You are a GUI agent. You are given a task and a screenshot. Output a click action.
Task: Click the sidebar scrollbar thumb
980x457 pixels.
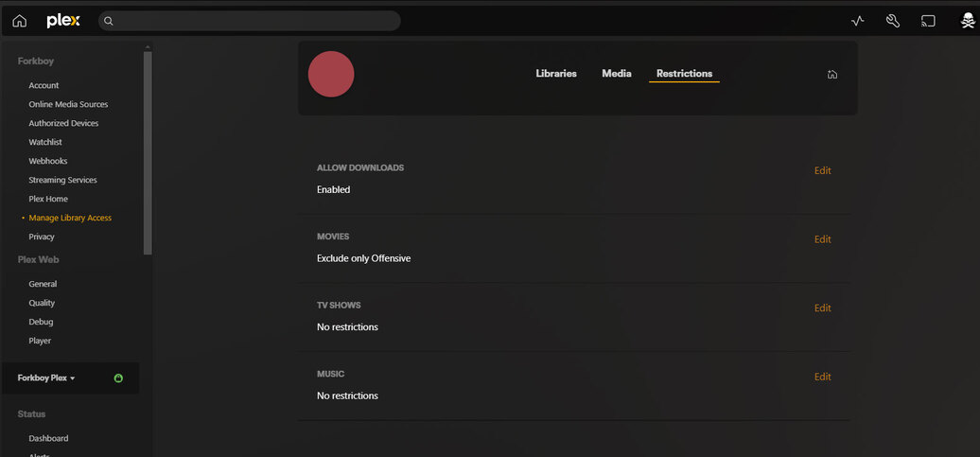[148, 152]
